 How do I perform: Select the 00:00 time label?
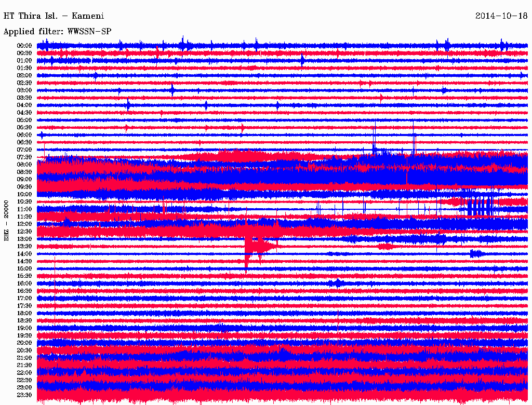coord(24,46)
